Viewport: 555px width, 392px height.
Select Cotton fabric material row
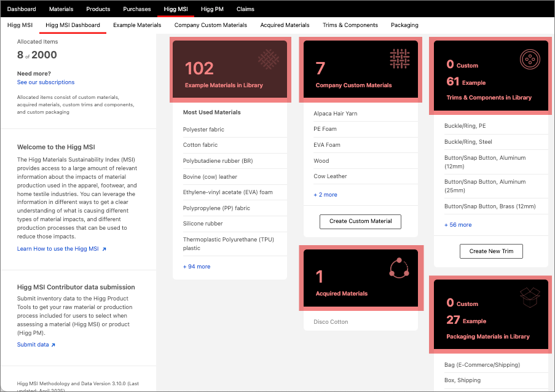tap(235, 145)
